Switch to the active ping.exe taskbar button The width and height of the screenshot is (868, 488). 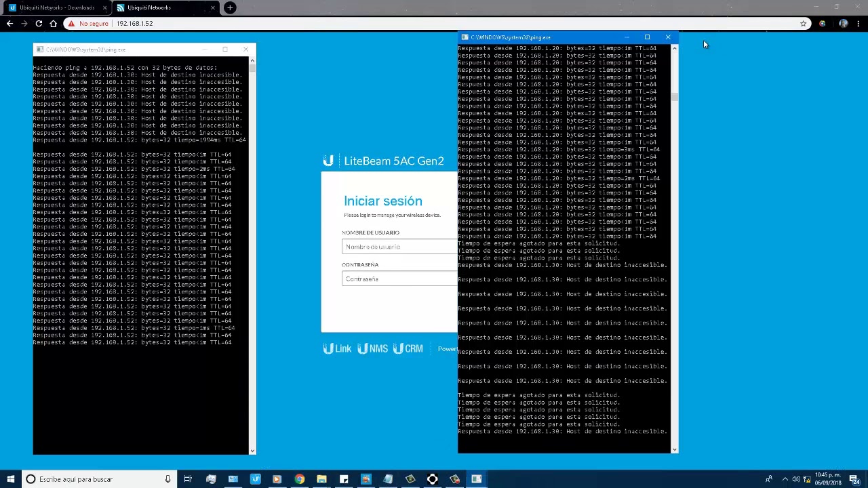tap(477, 479)
